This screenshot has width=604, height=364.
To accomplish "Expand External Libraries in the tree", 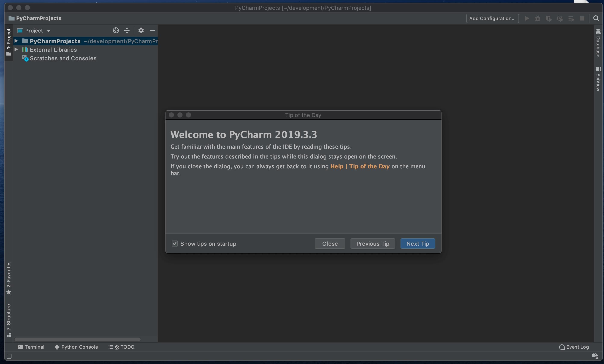I will 16,50.
